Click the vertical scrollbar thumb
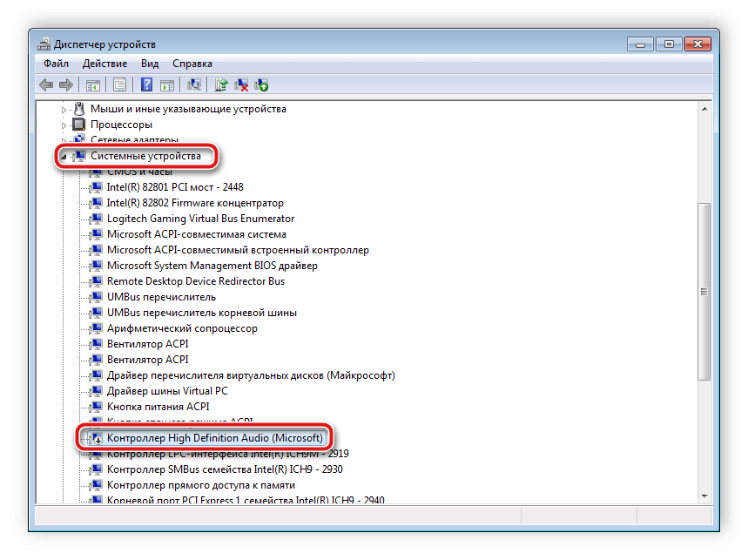The width and height of the screenshot is (748, 560). [x=704, y=292]
